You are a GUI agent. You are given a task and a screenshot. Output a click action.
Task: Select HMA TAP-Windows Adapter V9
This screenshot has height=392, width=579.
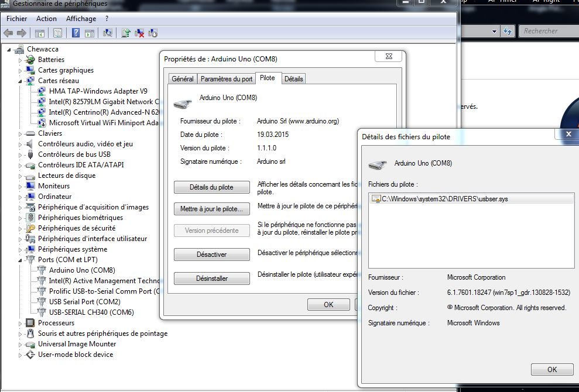point(98,91)
